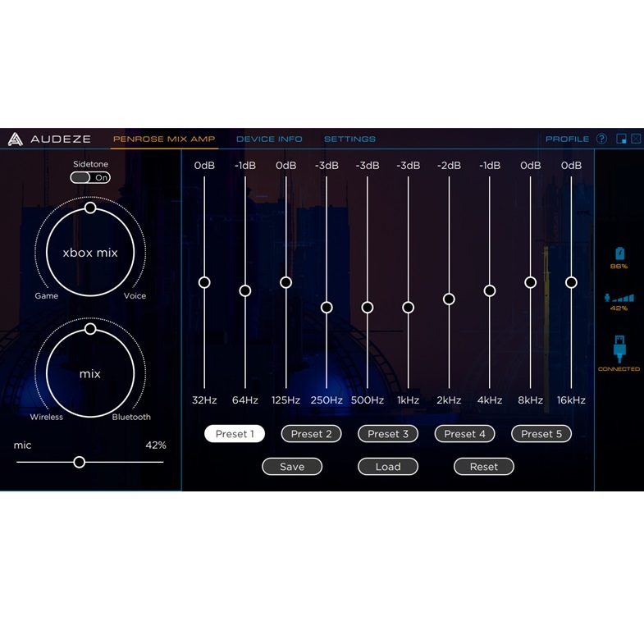Click the compact window mode icon
The height and width of the screenshot is (644, 644).
pos(621,139)
